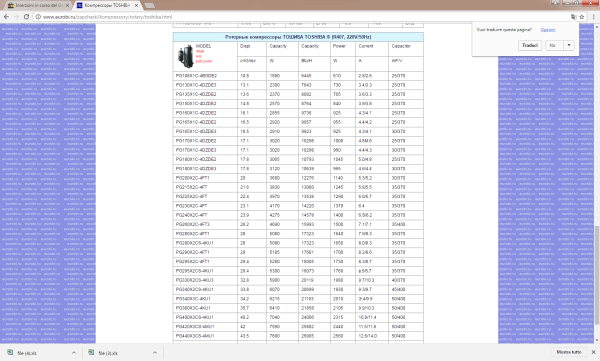Switch to the first browser tab
This screenshot has width=600, height=361.
(39, 5)
